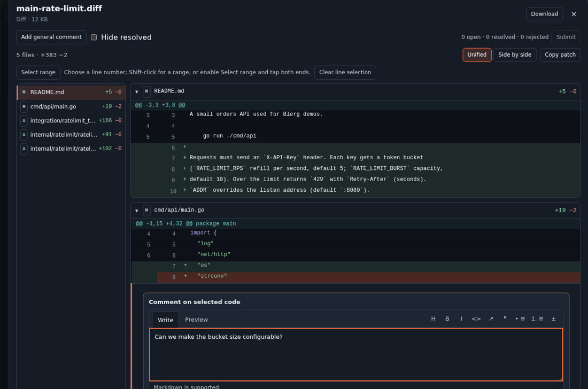Image resolution: width=588 pixels, height=389 pixels.
Task: Click the M status badge beside cmd/api/main.go header
Action: coord(146,210)
